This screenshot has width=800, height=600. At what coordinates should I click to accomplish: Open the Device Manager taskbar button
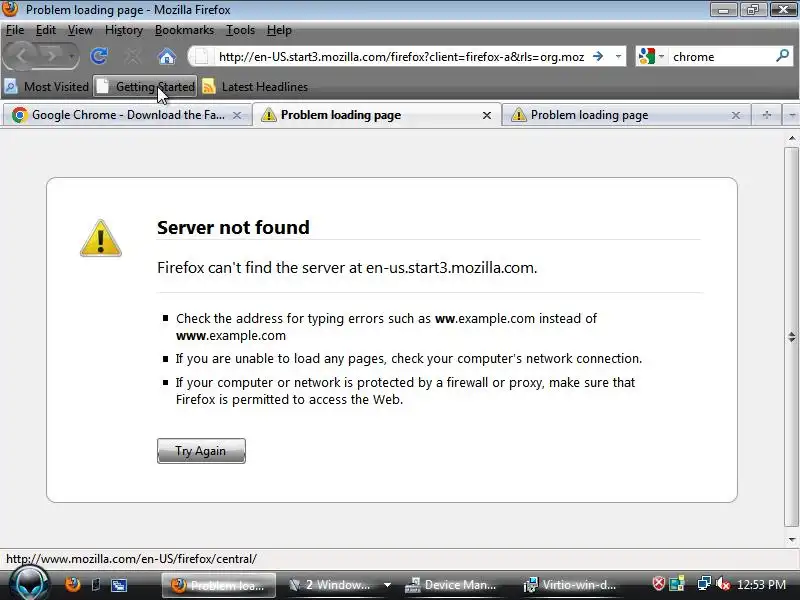pos(451,585)
